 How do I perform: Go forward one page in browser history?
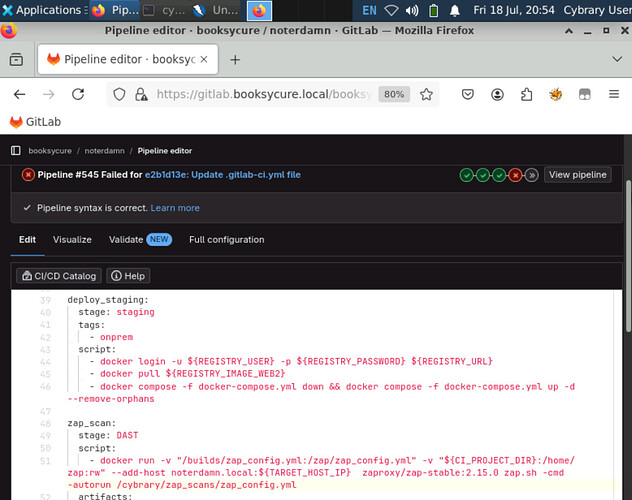(x=49, y=95)
